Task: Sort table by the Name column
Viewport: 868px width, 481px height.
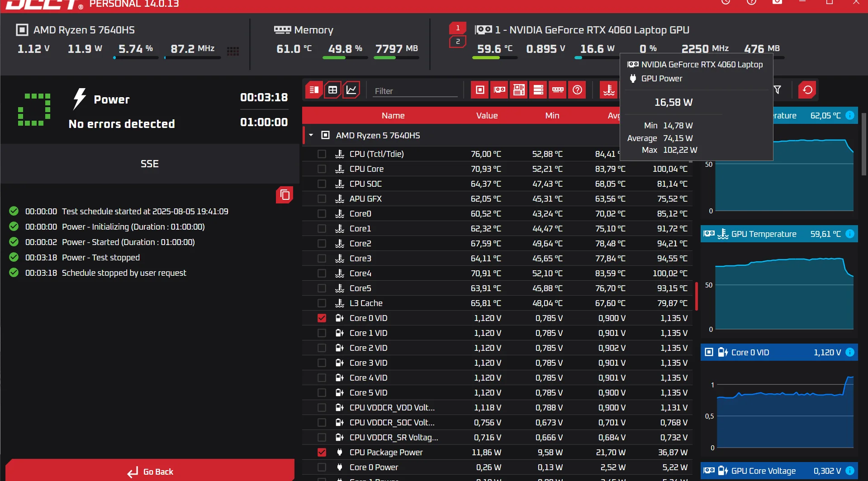Action: (x=393, y=115)
